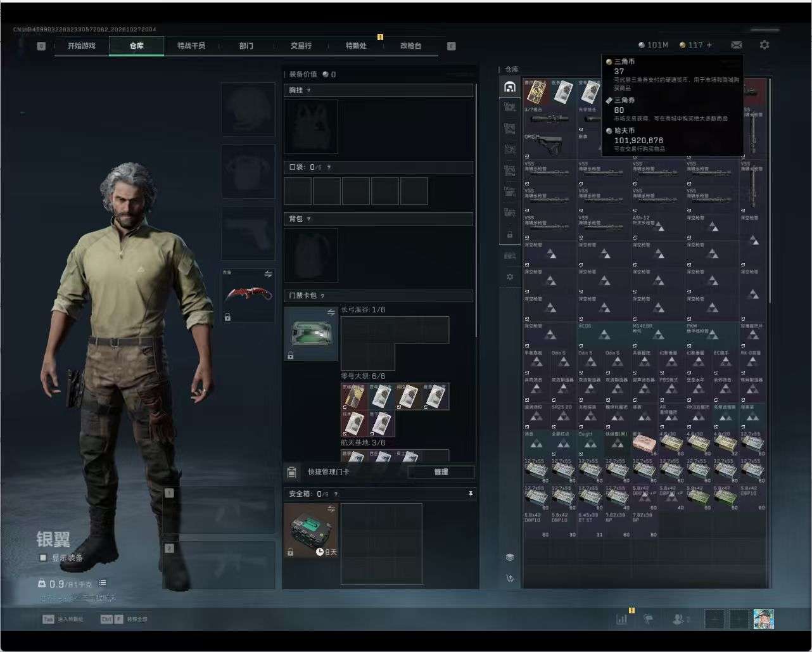Open the 改枪台 tab
This screenshot has width=812, height=652.
tap(410, 46)
